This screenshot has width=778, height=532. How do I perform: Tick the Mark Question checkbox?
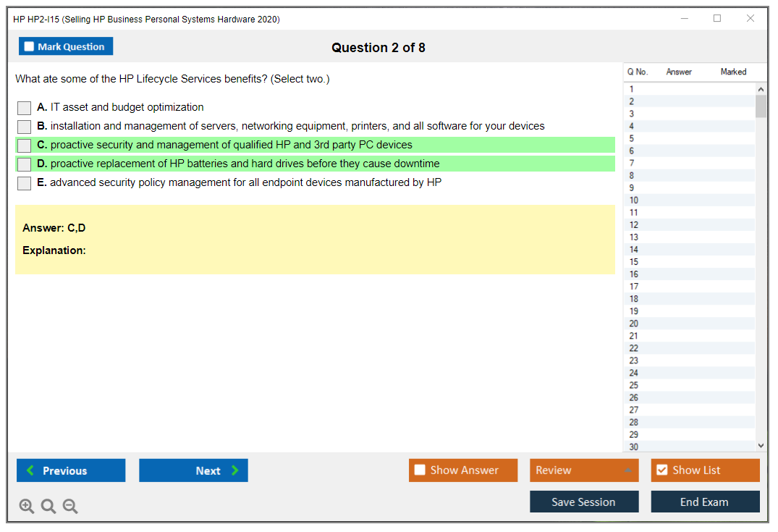(x=30, y=46)
